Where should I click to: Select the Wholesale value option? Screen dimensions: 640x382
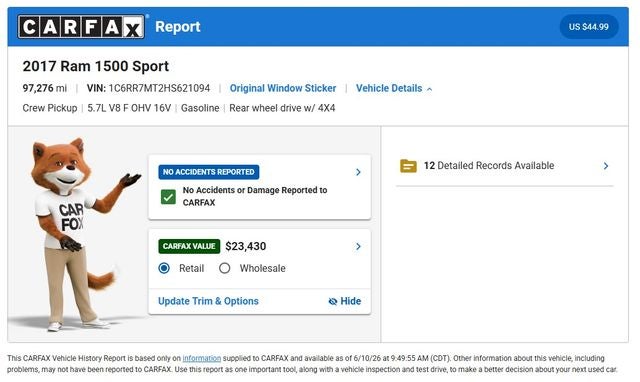(224, 268)
